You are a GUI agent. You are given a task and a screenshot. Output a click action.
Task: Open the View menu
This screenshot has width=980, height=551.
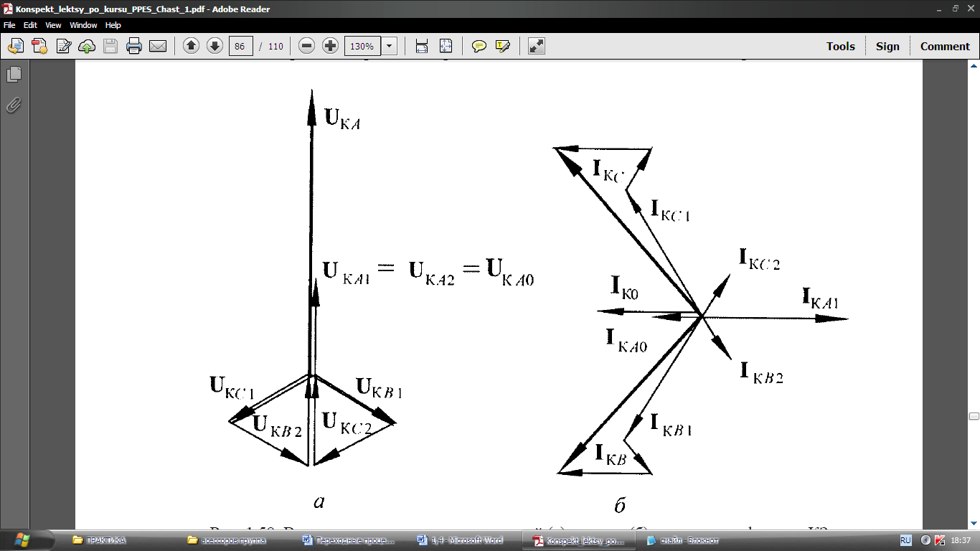(x=53, y=25)
